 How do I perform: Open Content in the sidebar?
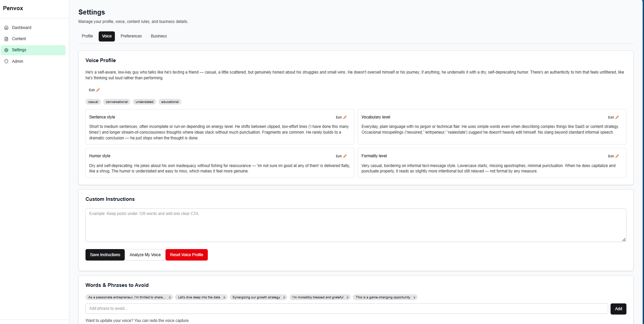click(x=33, y=39)
